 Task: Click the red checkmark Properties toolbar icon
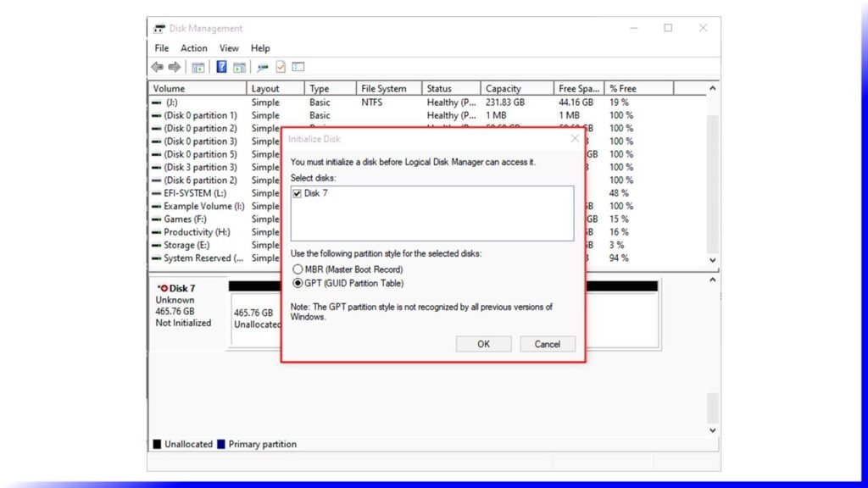pos(281,67)
